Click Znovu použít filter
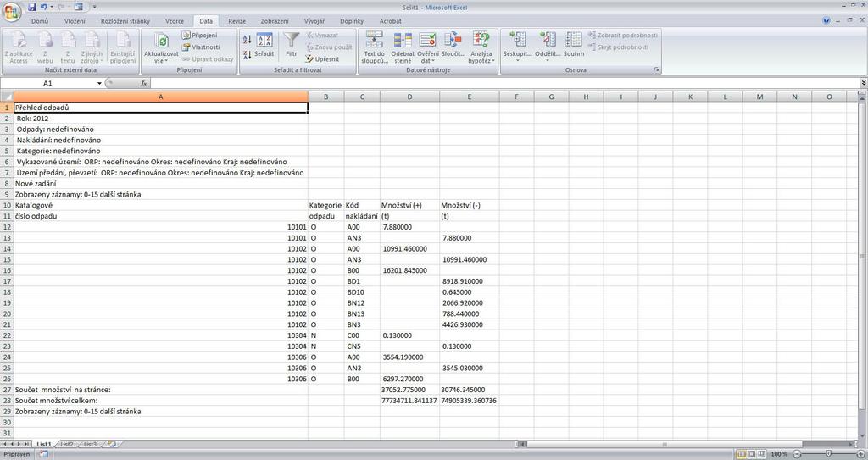Image resolution: width=868 pixels, height=460 pixels. click(x=329, y=47)
